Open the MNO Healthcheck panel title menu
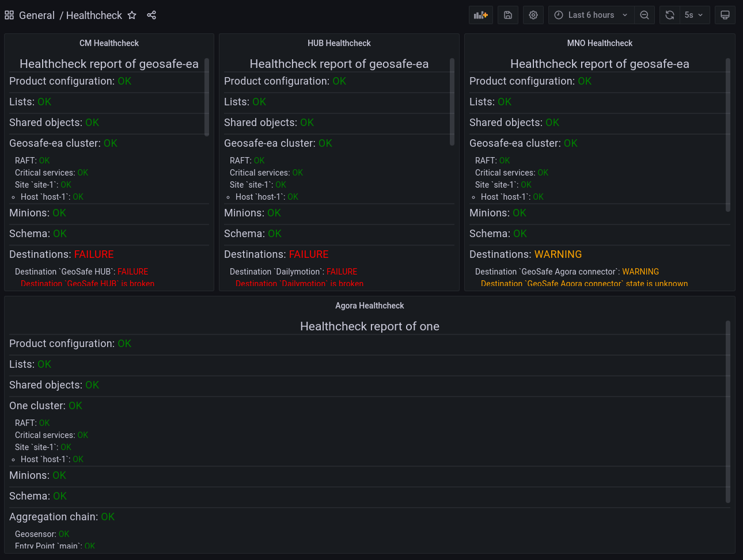This screenshot has width=743, height=560. click(x=600, y=43)
